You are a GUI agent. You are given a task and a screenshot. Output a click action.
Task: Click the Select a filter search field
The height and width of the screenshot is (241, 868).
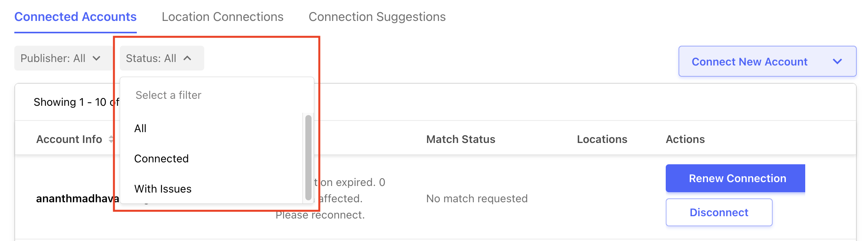[x=217, y=95]
